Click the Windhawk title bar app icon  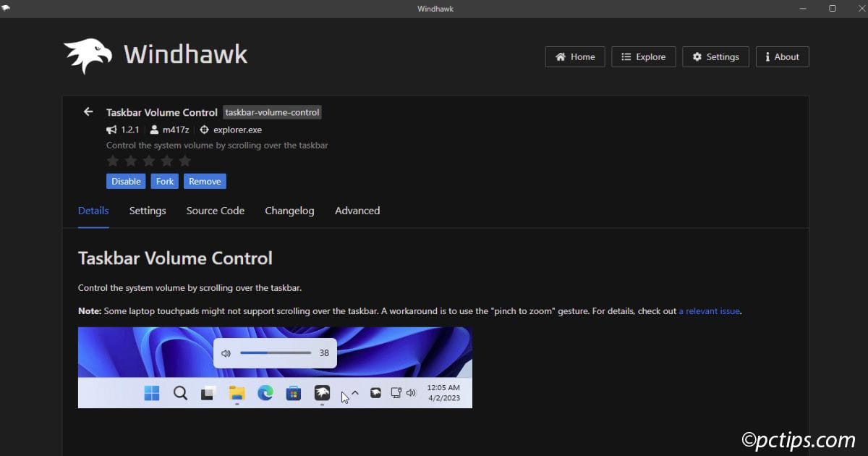coord(6,8)
